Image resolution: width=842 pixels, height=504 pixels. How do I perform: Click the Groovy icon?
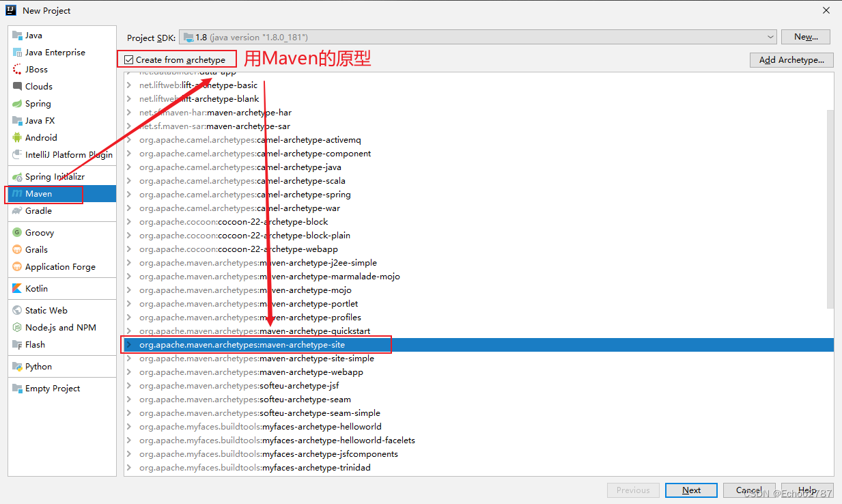17,233
